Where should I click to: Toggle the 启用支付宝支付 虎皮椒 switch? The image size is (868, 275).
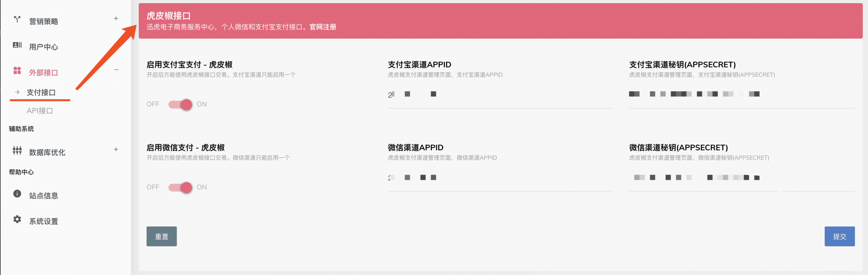pyautogui.click(x=180, y=104)
